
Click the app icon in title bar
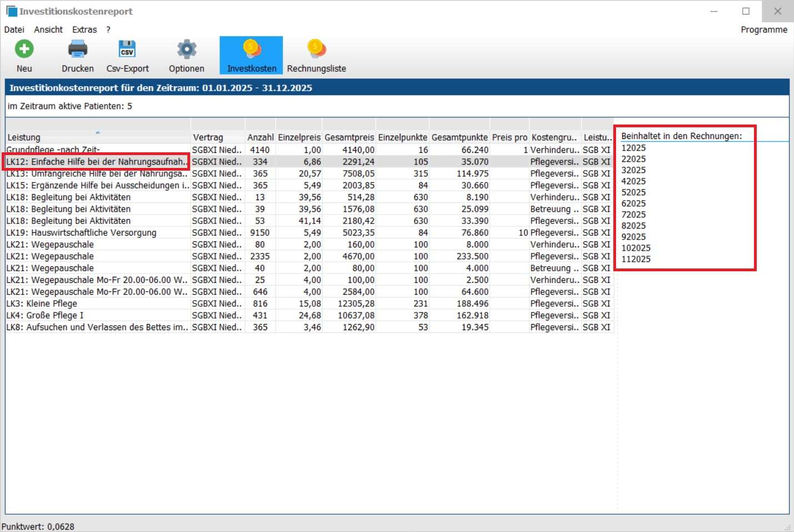[11, 11]
